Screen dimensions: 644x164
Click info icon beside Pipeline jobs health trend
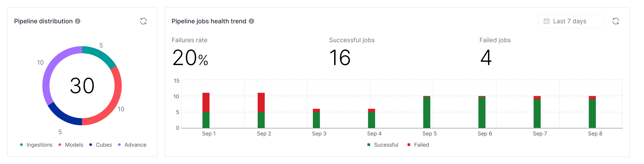click(251, 21)
